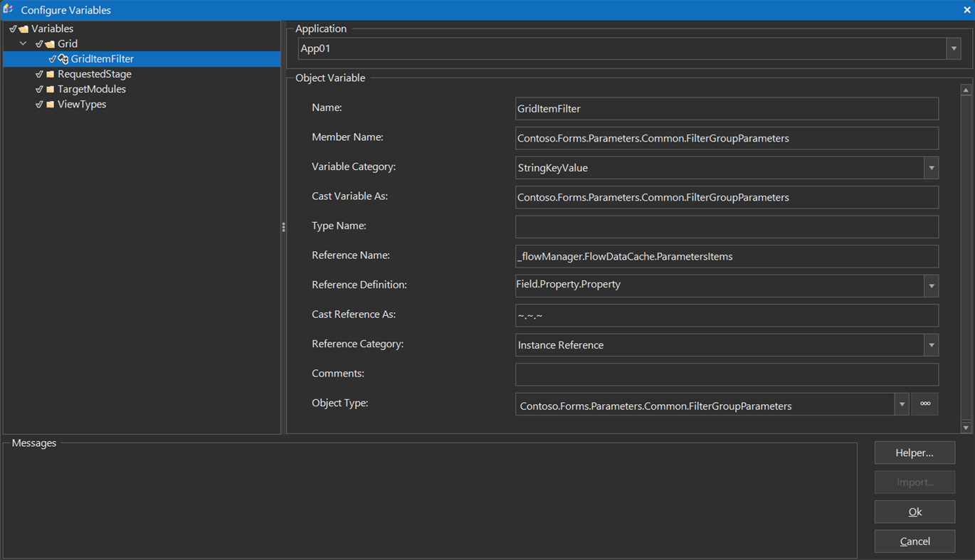Select the TargetModules tree item

click(x=91, y=89)
